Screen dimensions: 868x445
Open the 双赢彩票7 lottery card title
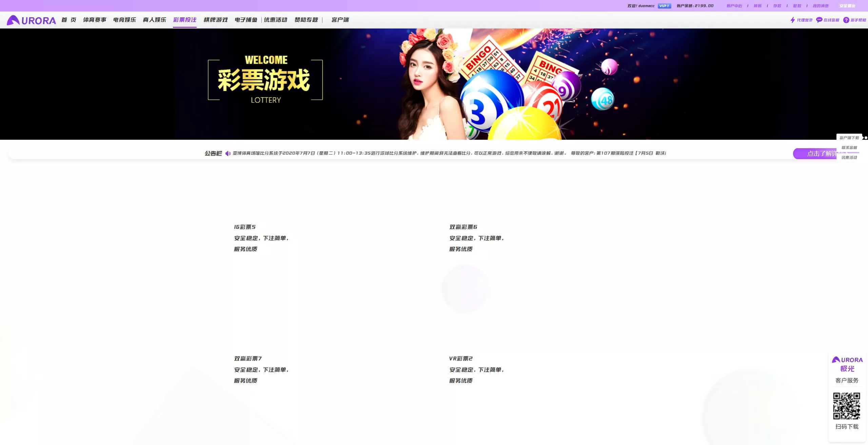click(x=248, y=359)
